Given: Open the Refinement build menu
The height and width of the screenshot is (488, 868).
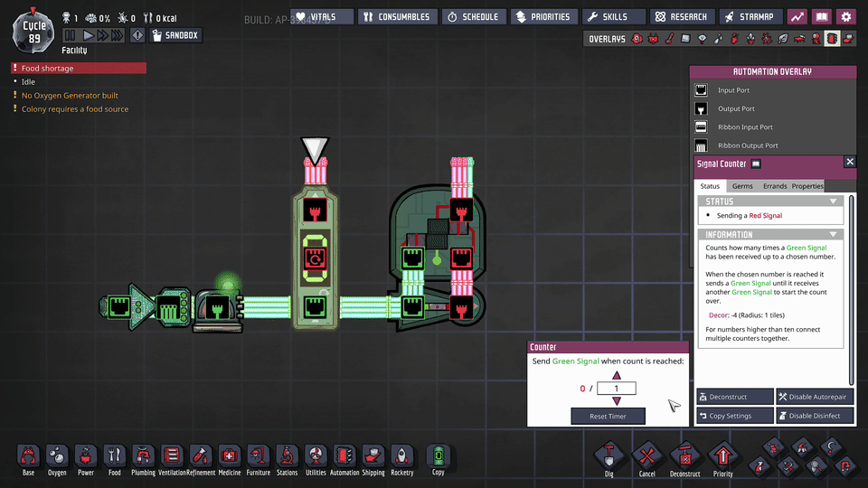Looking at the screenshot, I should pos(201,456).
